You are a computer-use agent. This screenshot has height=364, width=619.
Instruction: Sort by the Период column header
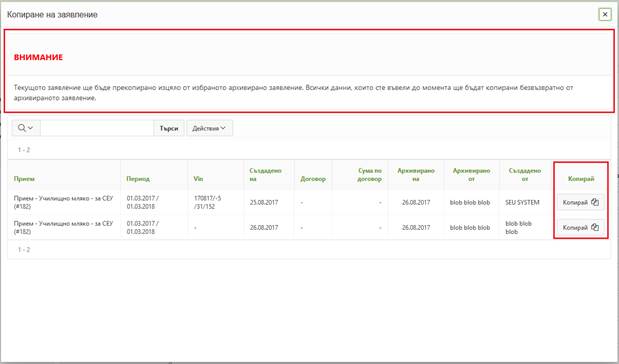(x=138, y=179)
